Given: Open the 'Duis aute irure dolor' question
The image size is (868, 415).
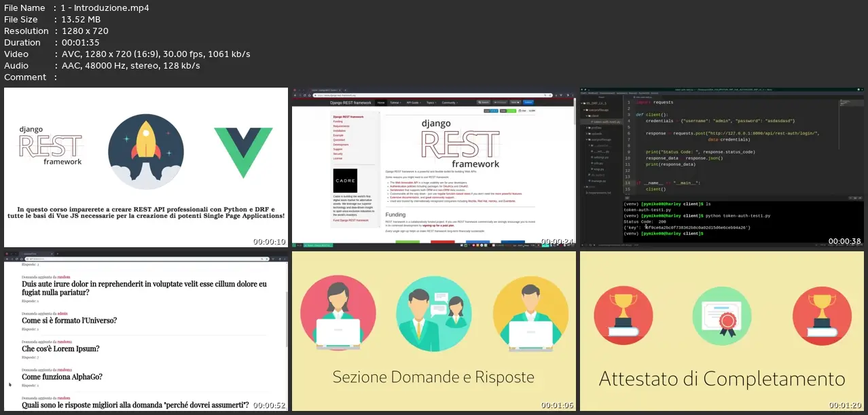Looking at the screenshot, I should coord(144,288).
